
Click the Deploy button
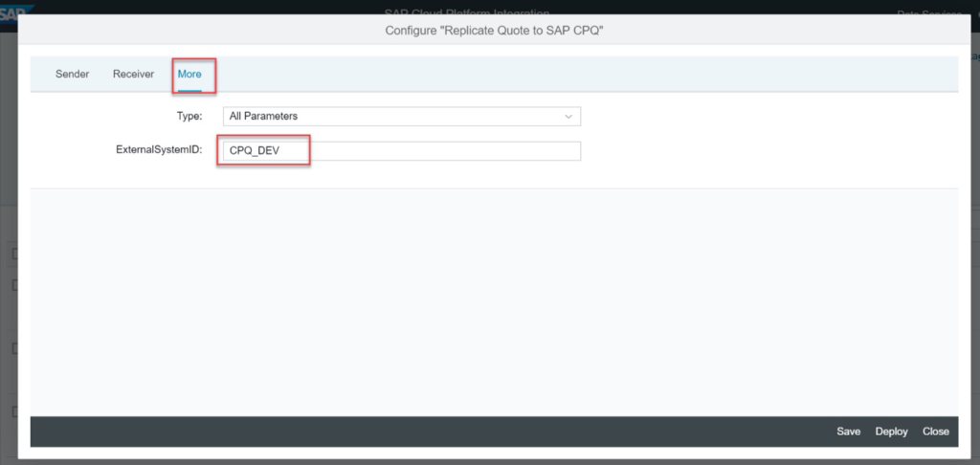(x=891, y=432)
